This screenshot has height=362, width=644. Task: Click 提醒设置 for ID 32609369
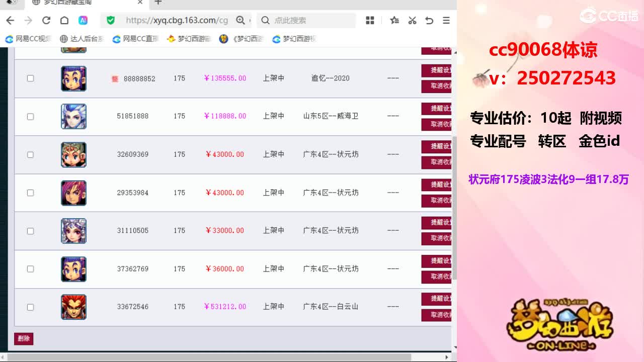click(x=436, y=146)
